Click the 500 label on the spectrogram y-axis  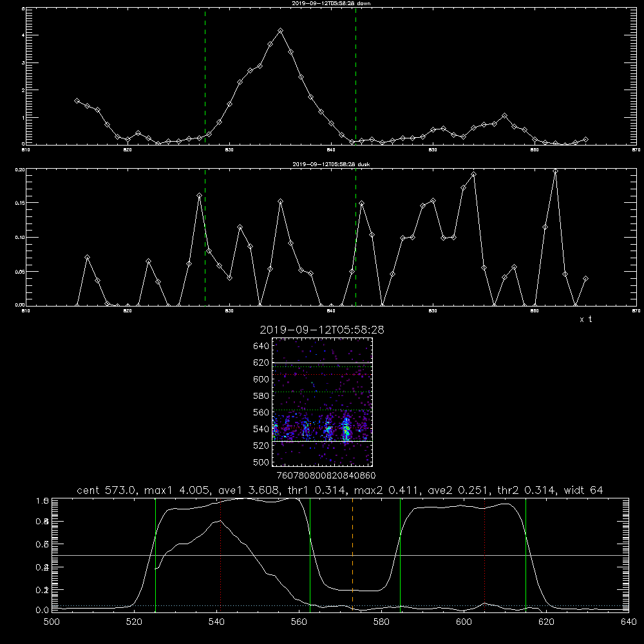[x=261, y=462]
